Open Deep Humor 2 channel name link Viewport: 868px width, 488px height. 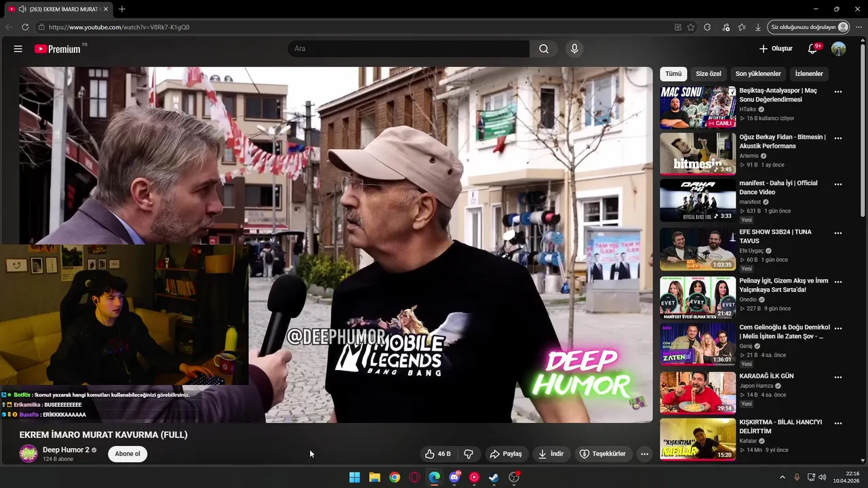pos(66,450)
